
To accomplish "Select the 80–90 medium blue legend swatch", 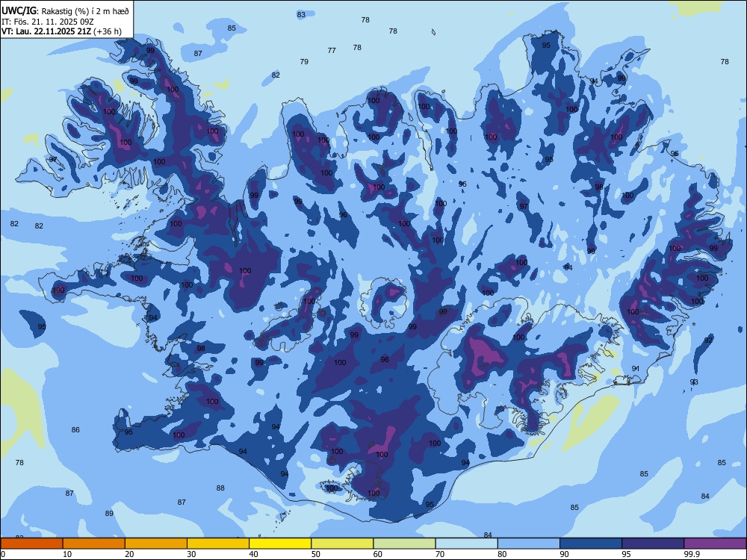I will 529,544.
